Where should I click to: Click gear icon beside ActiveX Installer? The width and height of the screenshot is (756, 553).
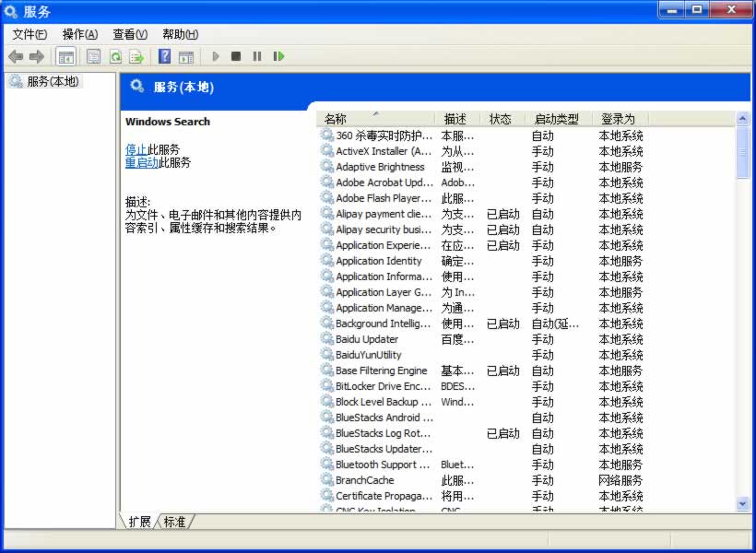327,151
